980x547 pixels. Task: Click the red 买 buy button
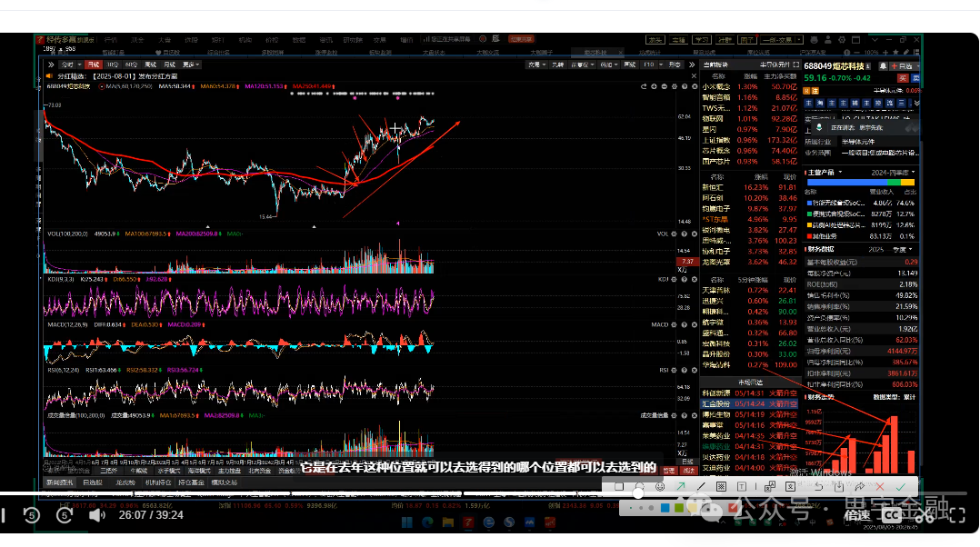click(903, 78)
